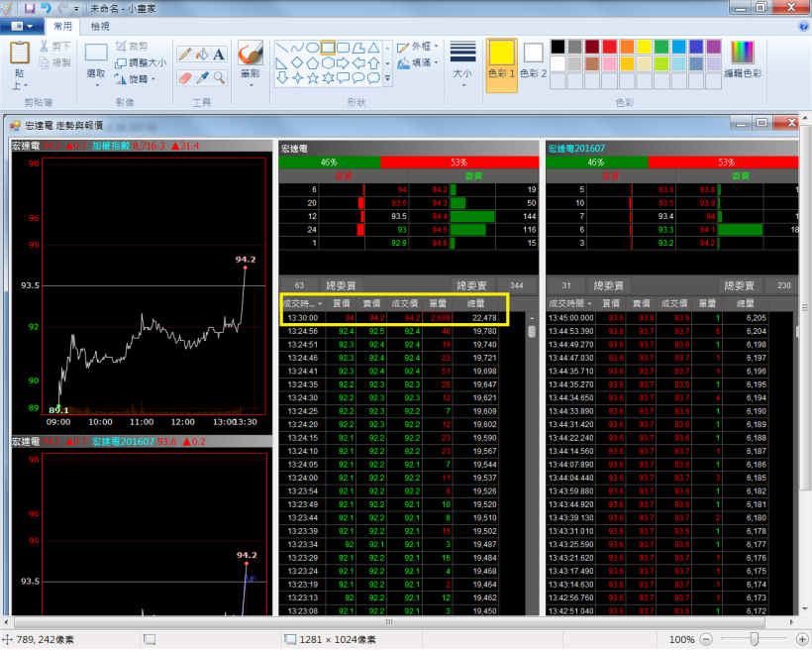The image size is (812, 650).
Task: Select the Text tool
Action: [219, 54]
